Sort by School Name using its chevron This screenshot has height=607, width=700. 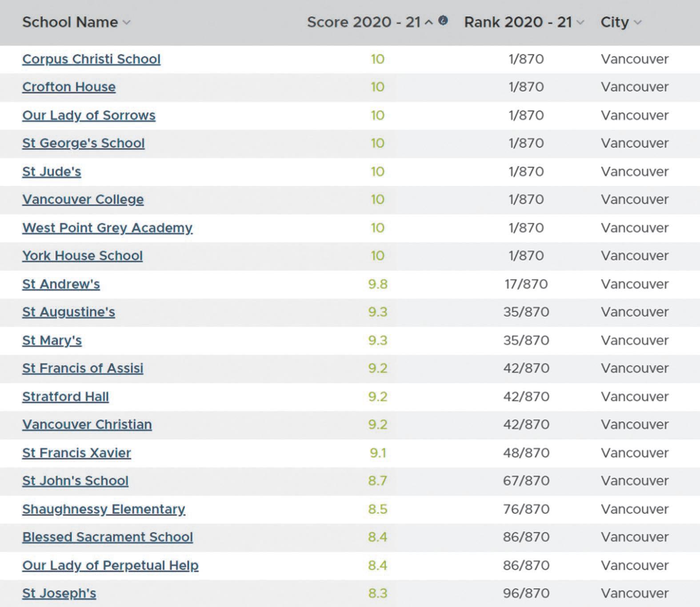click(x=127, y=23)
